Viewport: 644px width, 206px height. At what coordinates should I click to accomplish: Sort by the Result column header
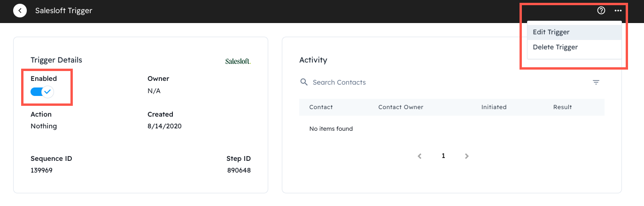click(562, 107)
